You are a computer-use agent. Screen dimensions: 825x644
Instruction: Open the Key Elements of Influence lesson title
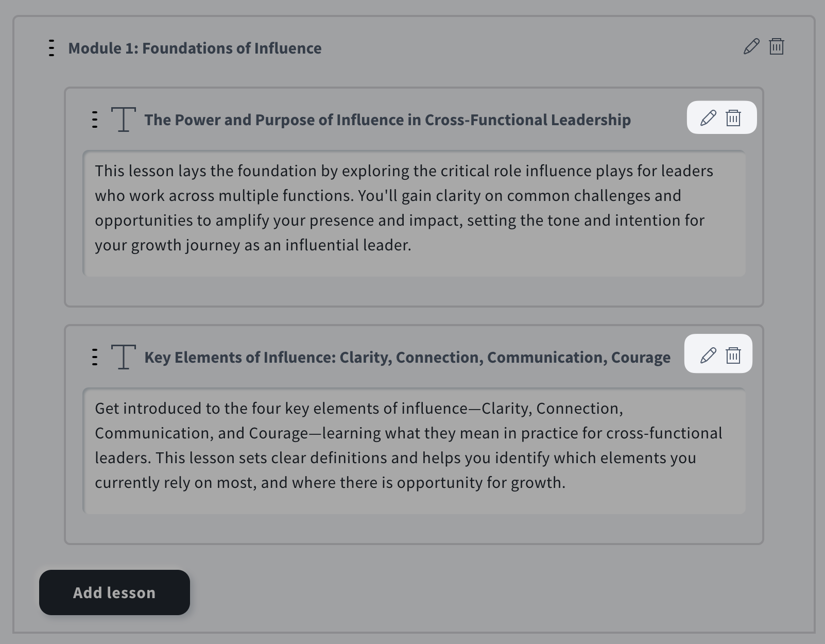click(x=407, y=357)
